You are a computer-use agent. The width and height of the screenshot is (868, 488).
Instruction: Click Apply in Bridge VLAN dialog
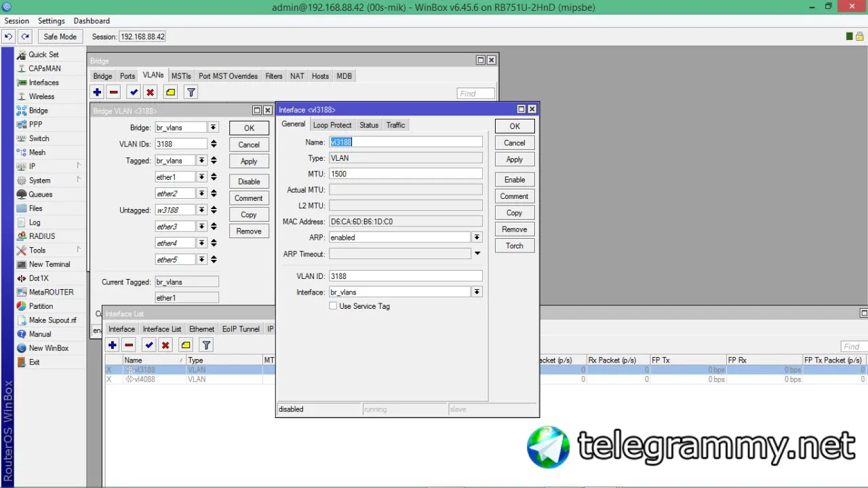tap(249, 162)
